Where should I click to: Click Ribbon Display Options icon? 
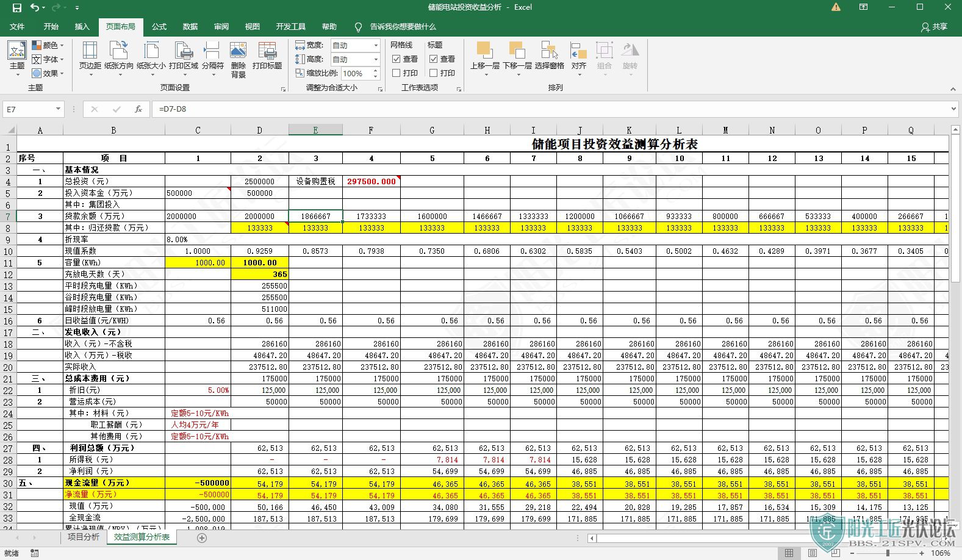(863, 7)
